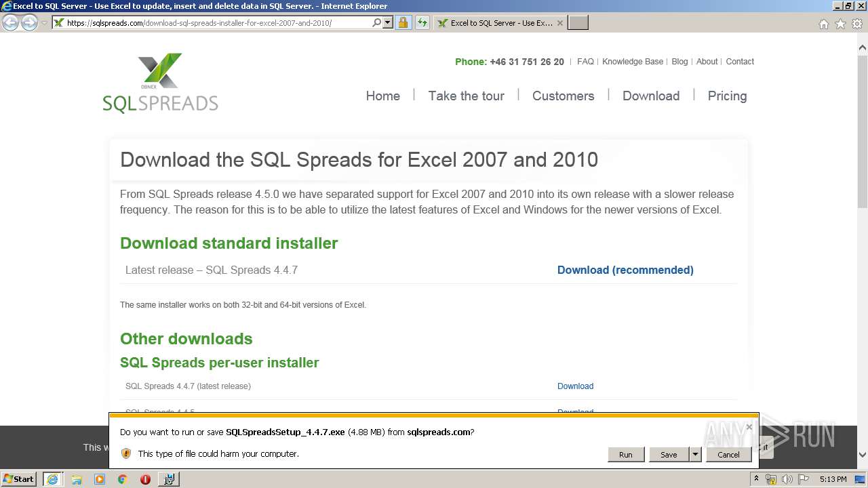Click the Internet Explorer taskbar icon
This screenshot has width=868, height=488.
tap(52, 479)
